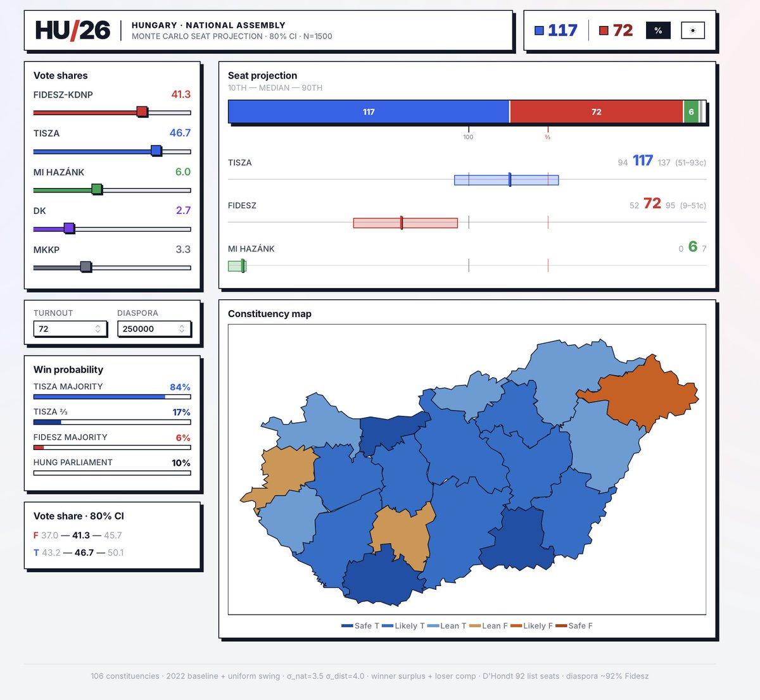Click the red 72 seat bar segment
The height and width of the screenshot is (700, 760).
[x=596, y=111]
